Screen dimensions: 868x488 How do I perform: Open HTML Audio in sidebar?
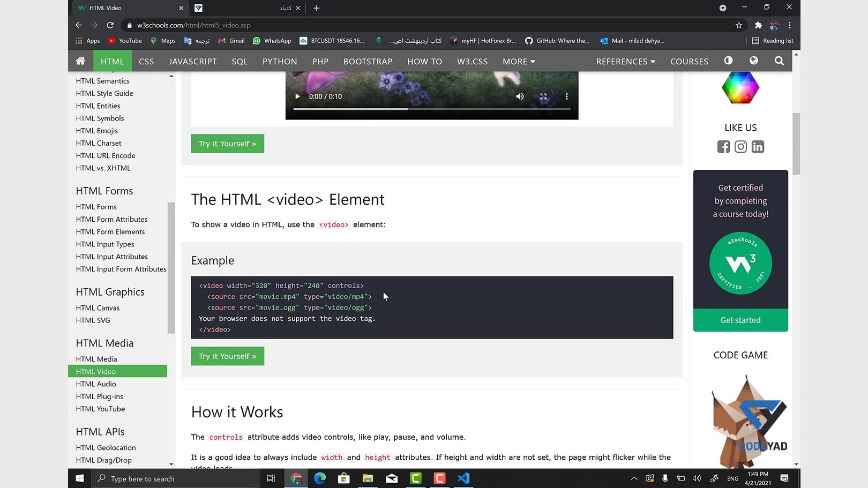96,384
